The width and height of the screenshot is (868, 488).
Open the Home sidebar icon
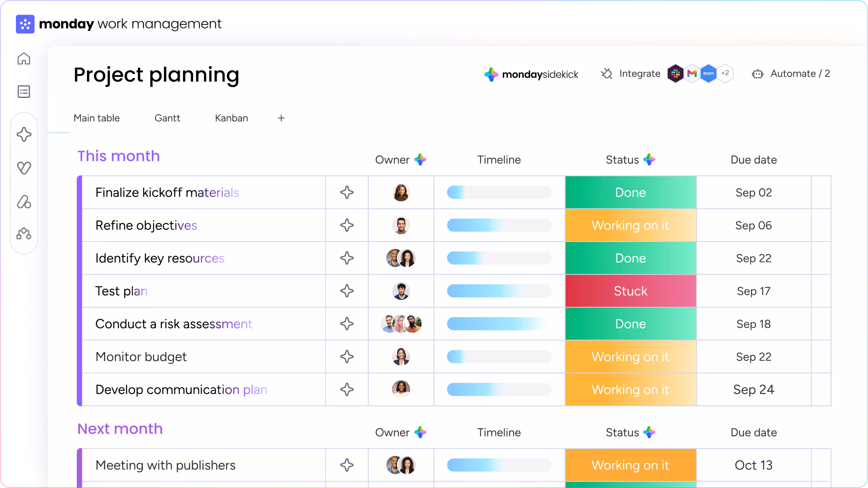tap(23, 59)
